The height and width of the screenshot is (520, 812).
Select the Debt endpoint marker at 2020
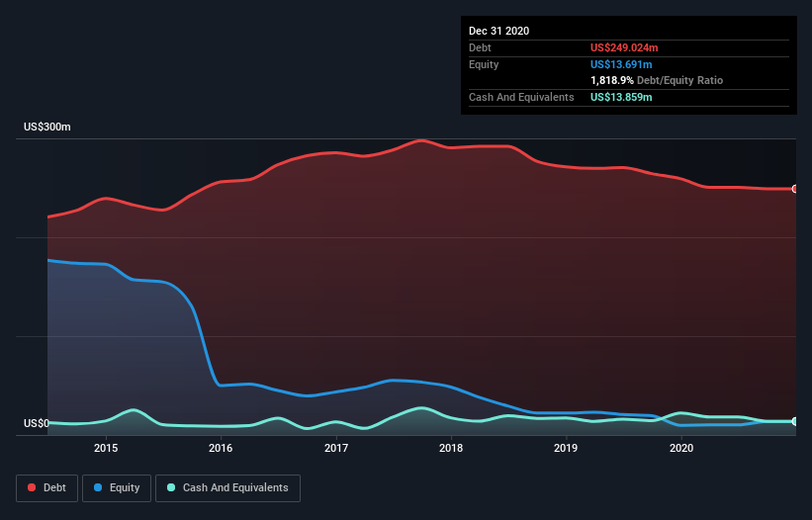(x=795, y=189)
